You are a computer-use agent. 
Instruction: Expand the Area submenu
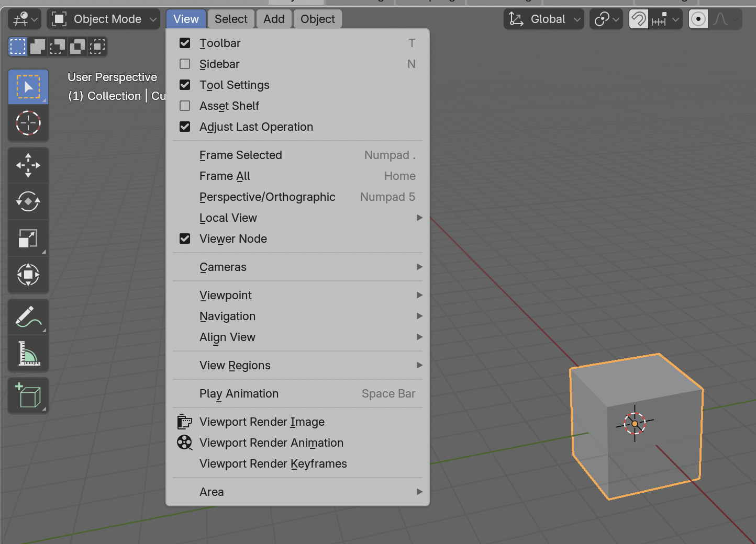click(x=297, y=492)
